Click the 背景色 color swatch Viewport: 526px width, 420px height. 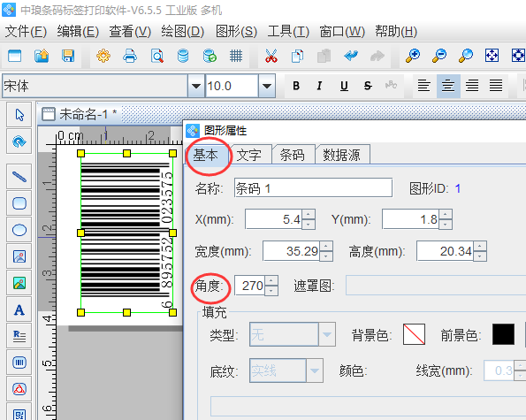(414, 334)
